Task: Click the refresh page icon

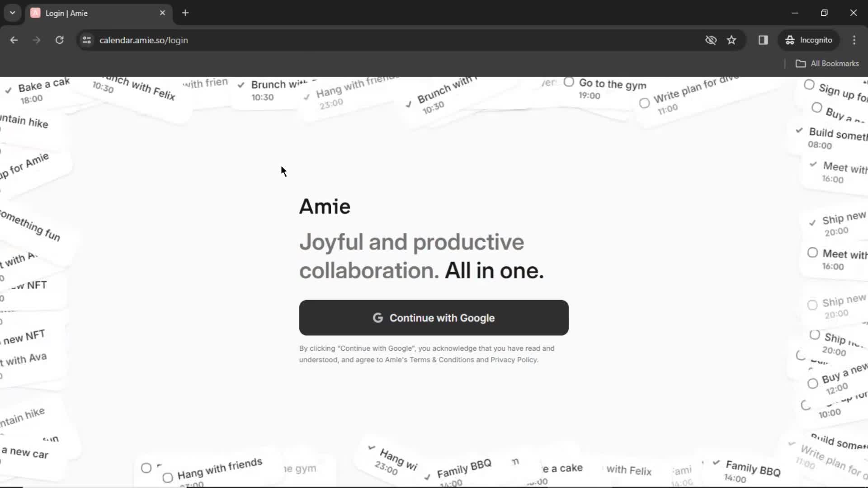Action: point(59,40)
